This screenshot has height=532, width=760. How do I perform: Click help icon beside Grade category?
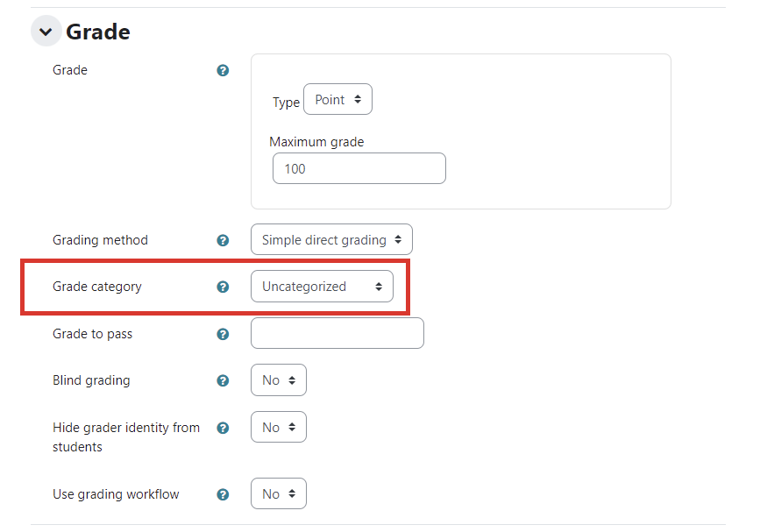click(223, 287)
